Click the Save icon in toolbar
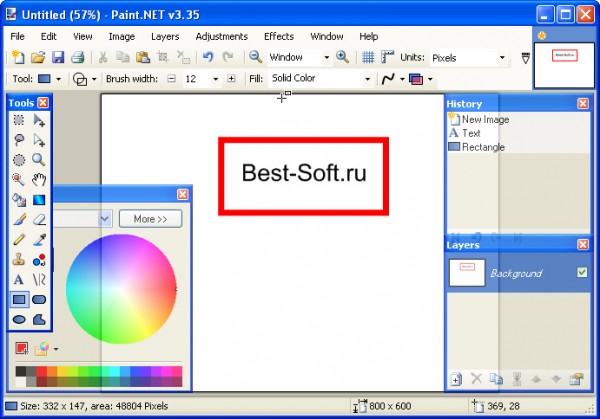This screenshot has height=419, width=600. pyautogui.click(x=57, y=58)
